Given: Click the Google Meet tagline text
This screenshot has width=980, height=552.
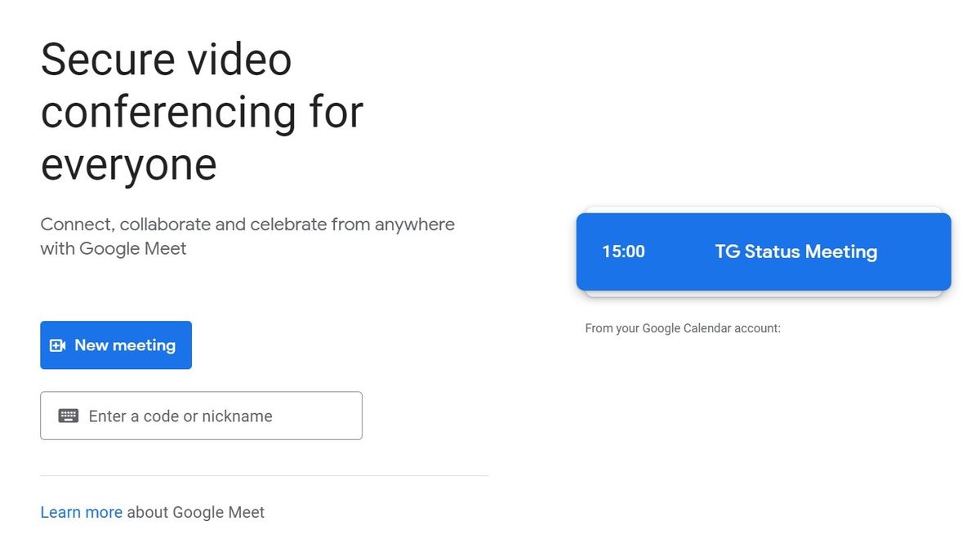Looking at the screenshot, I should 247,236.
